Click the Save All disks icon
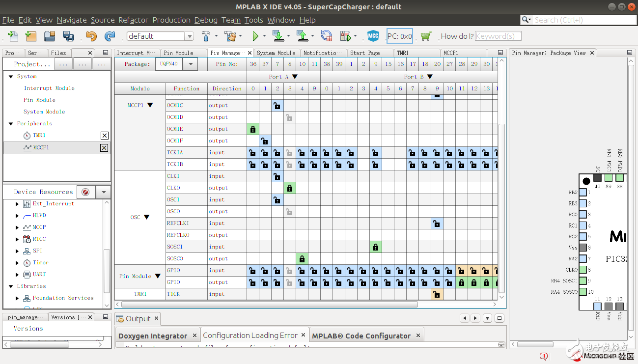The height and width of the screenshot is (364, 638). (68, 36)
